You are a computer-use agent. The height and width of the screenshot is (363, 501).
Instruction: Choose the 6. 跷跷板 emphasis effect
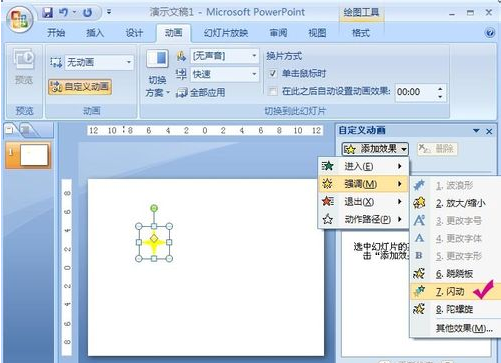(455, 273)
